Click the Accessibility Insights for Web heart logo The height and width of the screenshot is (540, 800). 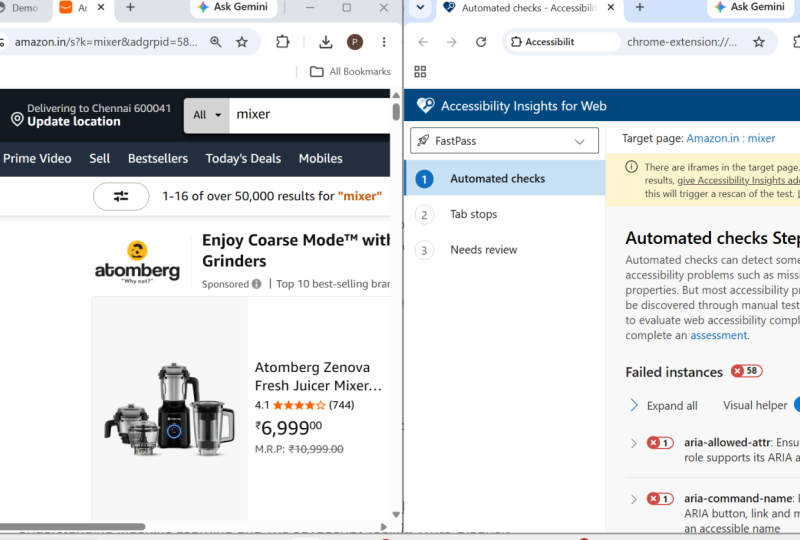click(426, 106)
